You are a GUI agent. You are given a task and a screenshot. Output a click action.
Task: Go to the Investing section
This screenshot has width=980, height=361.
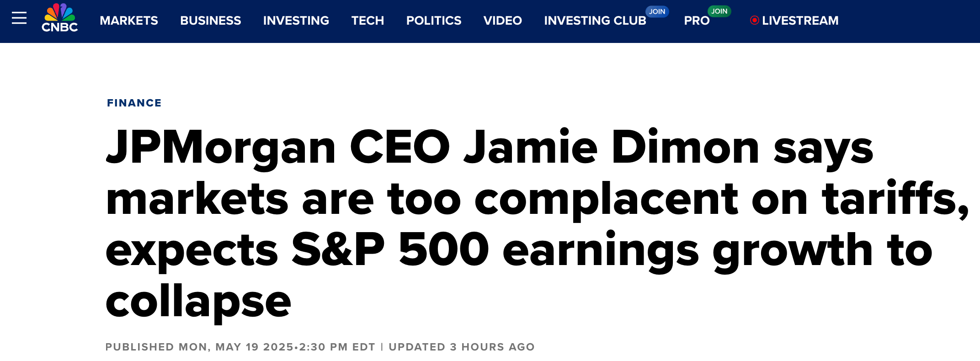296,21
